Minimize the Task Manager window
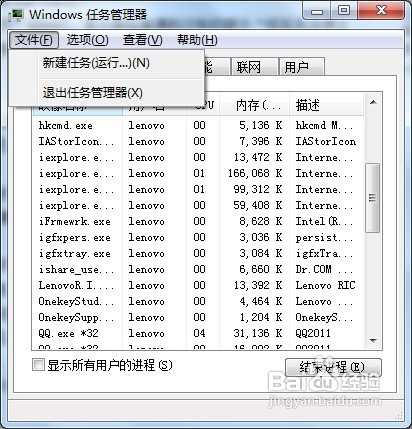This screenshot has width=412, height=429. pyautogui.click(x=317, y=11)
